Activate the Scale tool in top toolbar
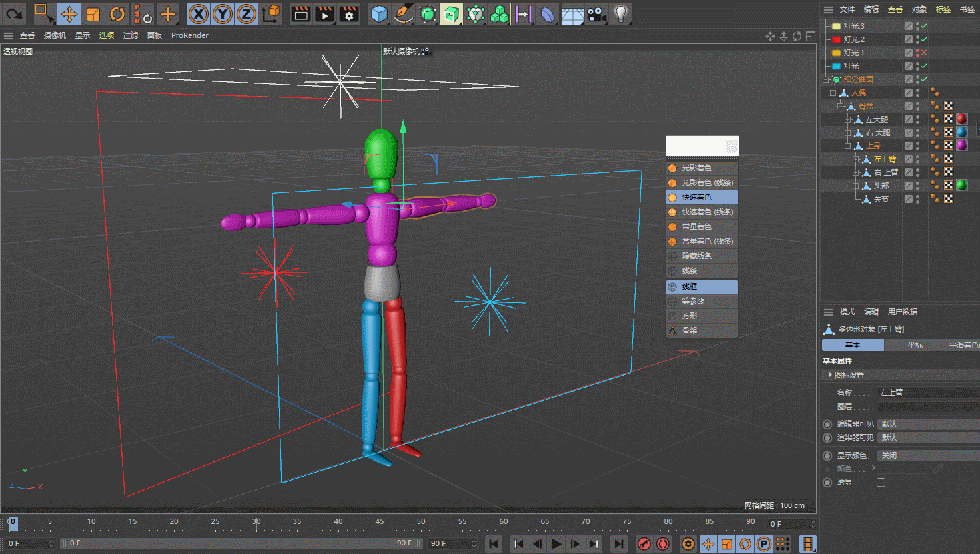The image size is (980, 554). tap(93, 13)
